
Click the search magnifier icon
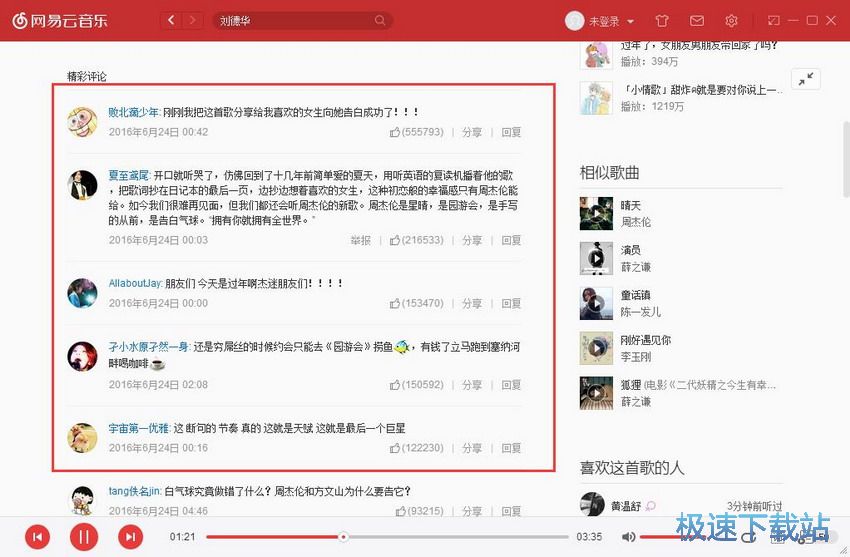380,21
